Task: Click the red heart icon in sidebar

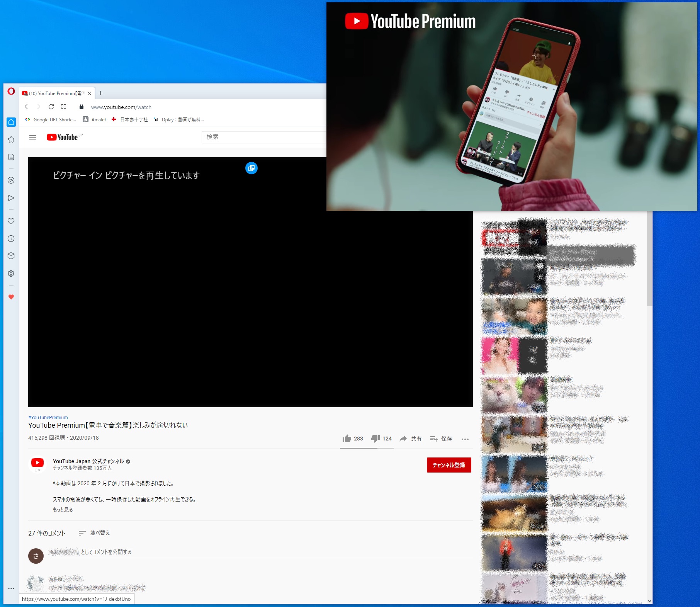Action: [x=11, y=297]
